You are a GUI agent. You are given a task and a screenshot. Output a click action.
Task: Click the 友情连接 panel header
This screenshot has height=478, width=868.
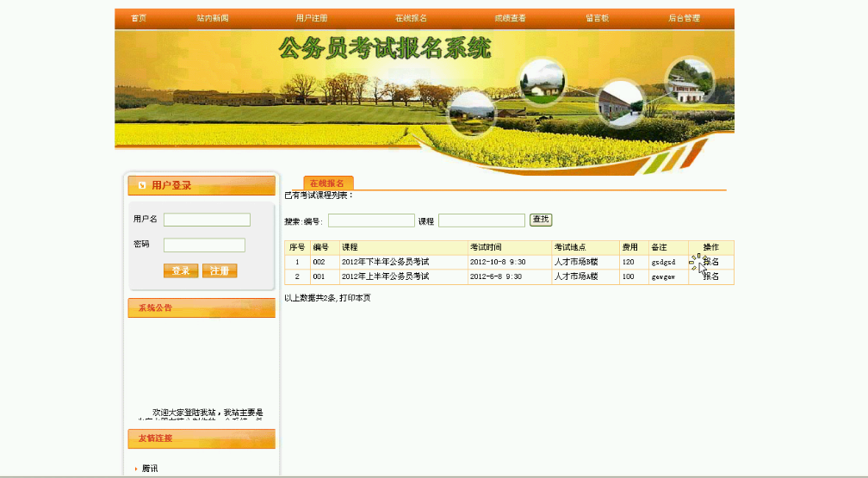(201, 438)
